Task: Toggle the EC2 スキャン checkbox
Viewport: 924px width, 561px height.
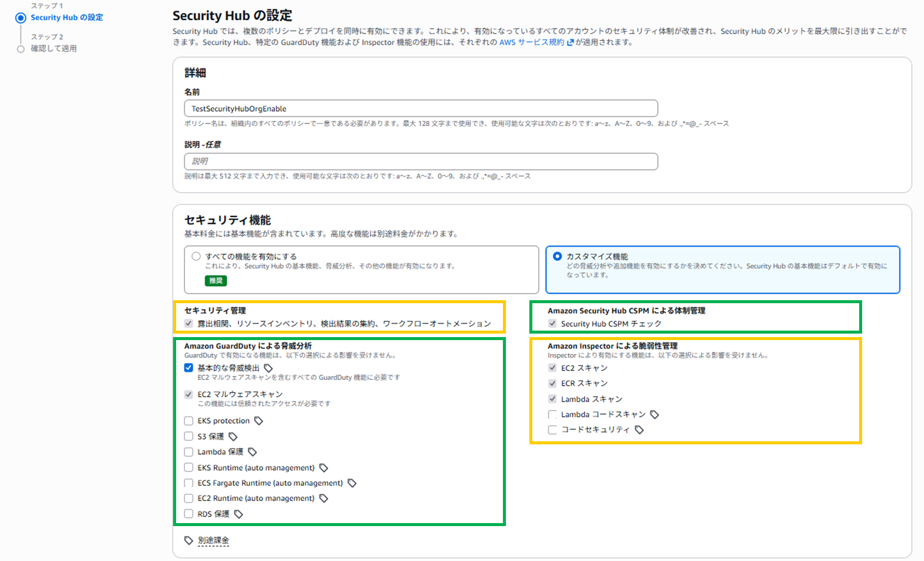Action: (x=552, y=368)
